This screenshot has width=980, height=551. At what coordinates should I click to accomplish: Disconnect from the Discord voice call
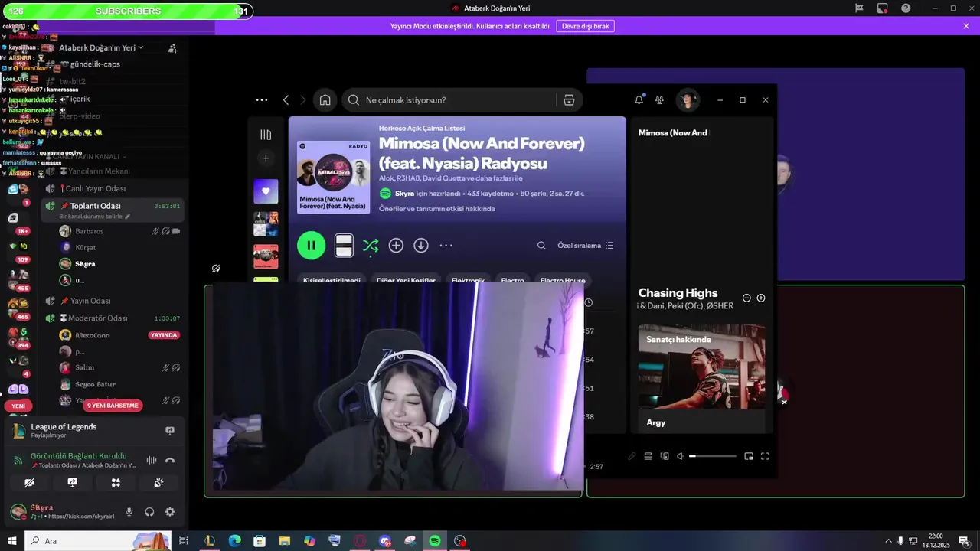pos(170,460)
